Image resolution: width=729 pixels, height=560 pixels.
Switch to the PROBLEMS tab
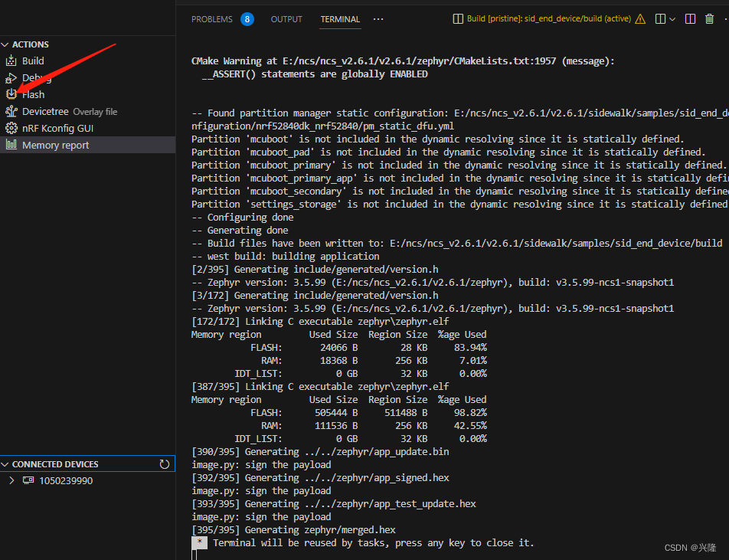[211, 19]
